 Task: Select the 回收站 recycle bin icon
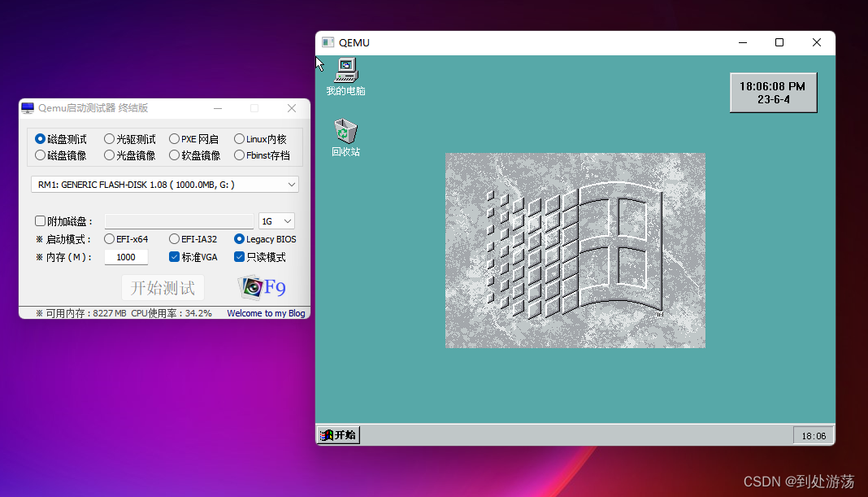(346, 137)
